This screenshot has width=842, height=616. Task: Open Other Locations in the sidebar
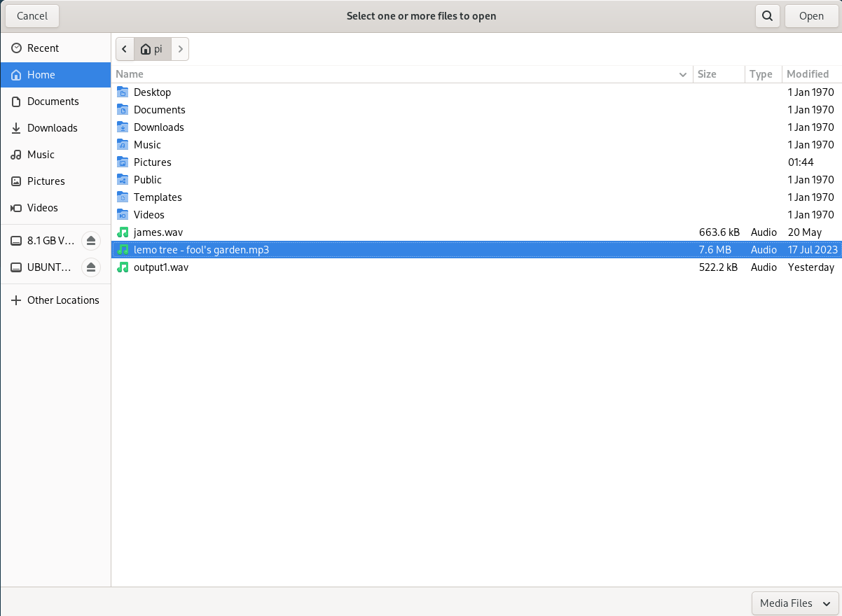click(x=63, y=300)
